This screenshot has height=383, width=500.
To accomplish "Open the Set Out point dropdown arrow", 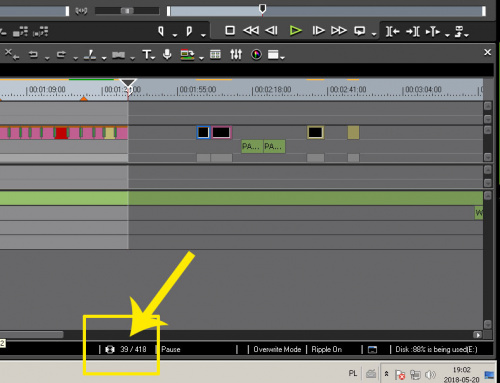I will pos(203,35).
